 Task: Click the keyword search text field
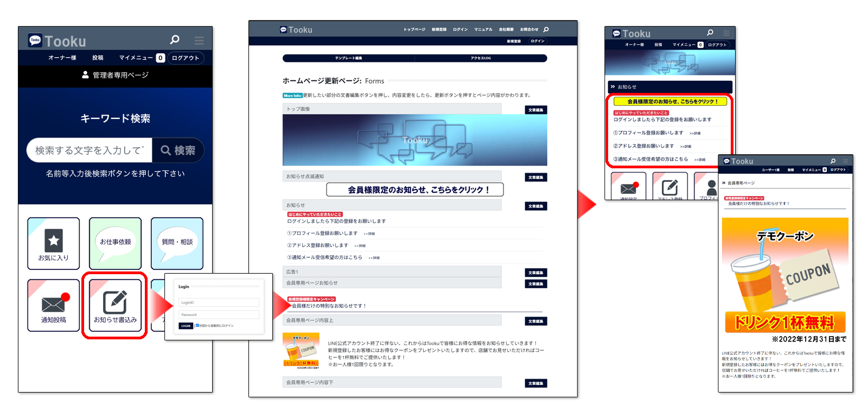coord(90,150)
